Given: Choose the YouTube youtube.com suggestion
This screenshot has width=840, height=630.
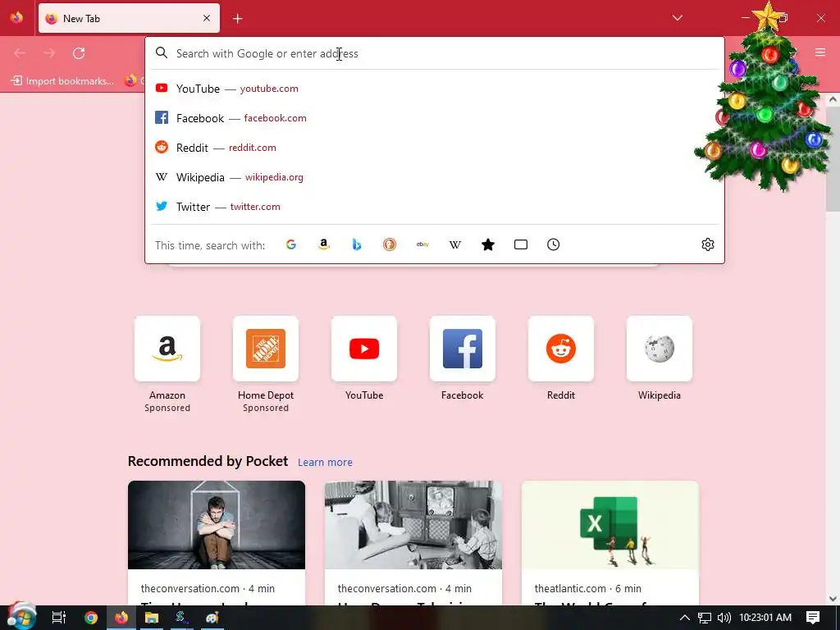Looking at the screenshot, I should coord(435,89).
